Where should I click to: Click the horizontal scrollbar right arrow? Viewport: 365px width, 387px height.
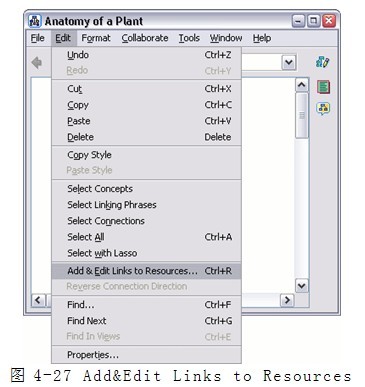(287, 300)
